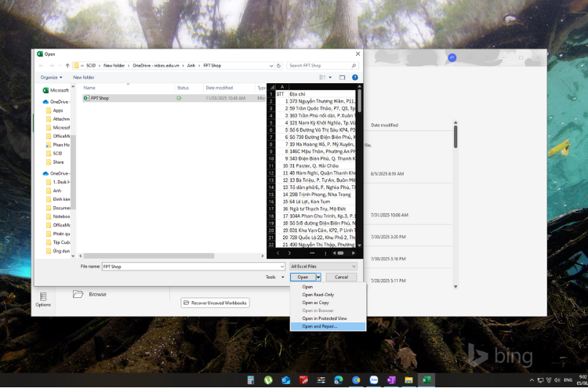Show hidden system tray icons

pyautogui.click(x=532, y=380)
